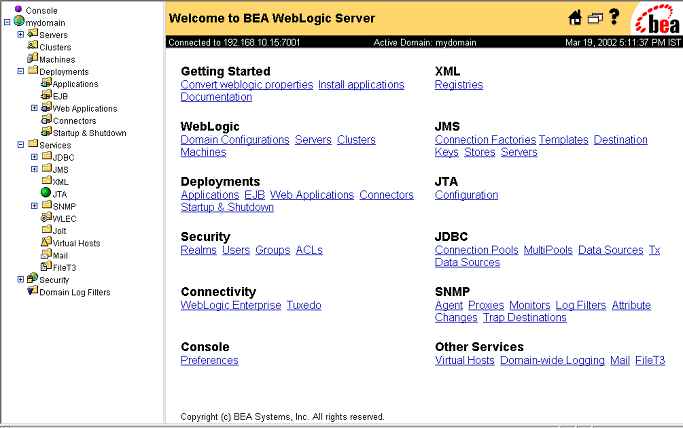This screenshot has height=428, width=683.
Task: Open MultiPools link
Action: (548, 250)
